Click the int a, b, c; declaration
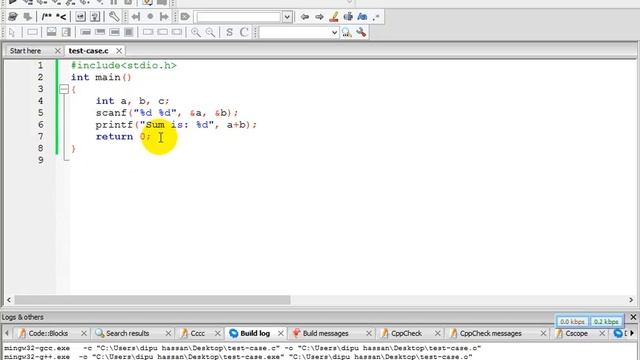The width and height of the screenshot is (640, 360). coord(132,101)
